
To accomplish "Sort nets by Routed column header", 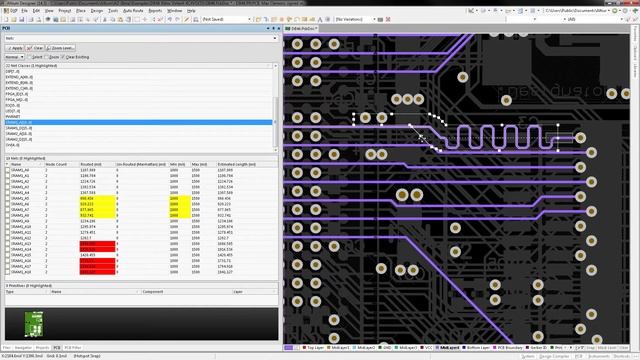I will 97,164.
